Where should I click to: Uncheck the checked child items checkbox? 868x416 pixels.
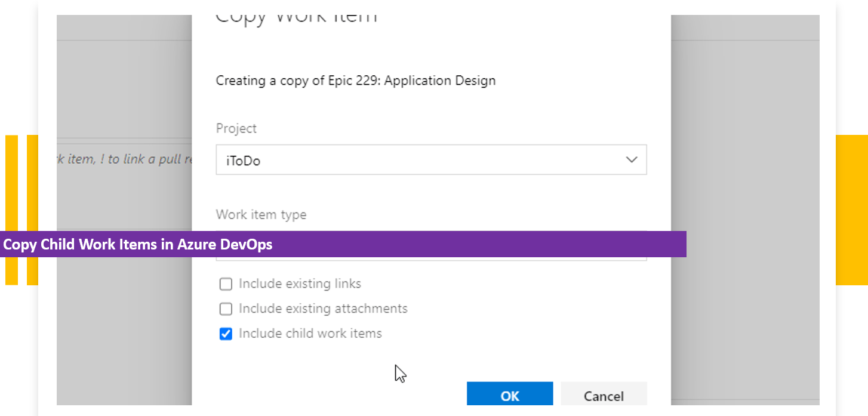click(x=226, y=334)
